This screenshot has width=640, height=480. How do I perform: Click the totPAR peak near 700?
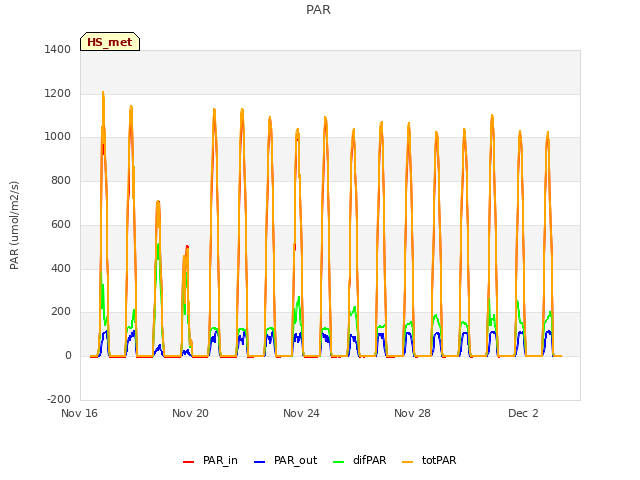coord(158,202)
